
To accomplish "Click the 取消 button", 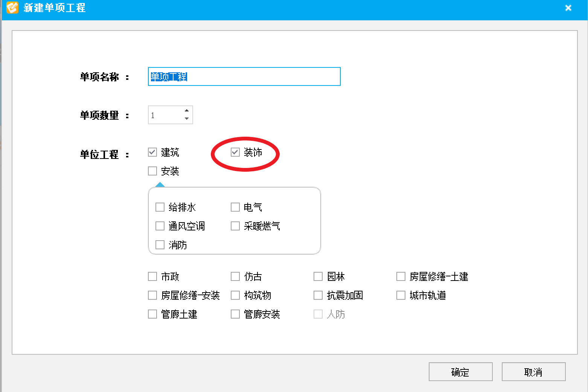I will 534,372.
